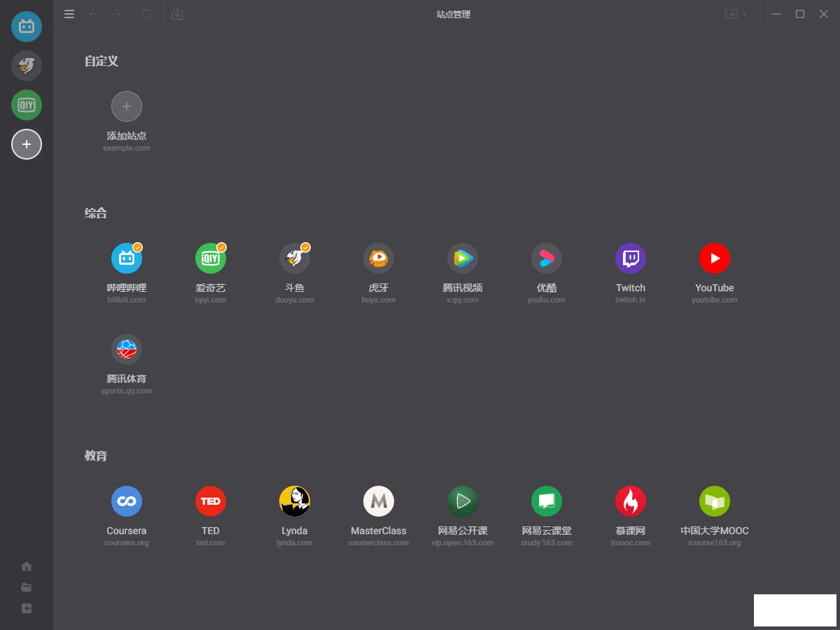Go forward with the right arrow
This screenshot has width=840, height=630.
point(116,14)
